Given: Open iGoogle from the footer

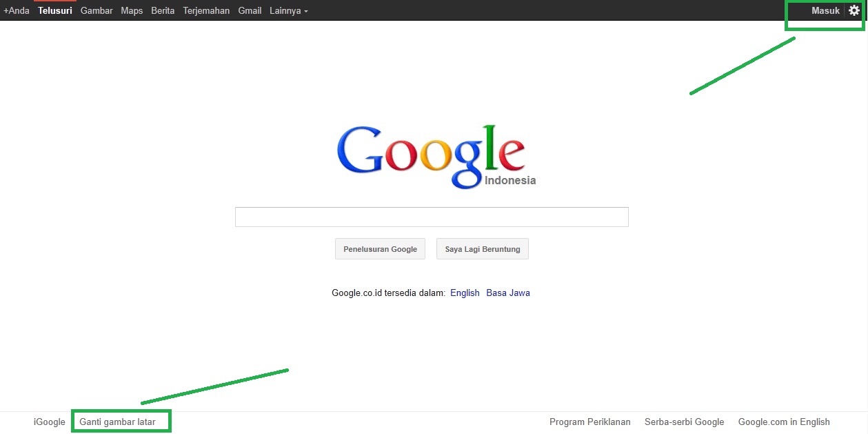Looking at the screenshot, I should coord(49,422).
